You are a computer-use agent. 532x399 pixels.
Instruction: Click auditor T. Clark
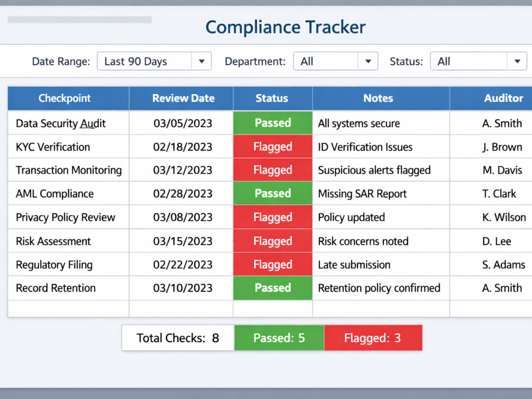500,194
